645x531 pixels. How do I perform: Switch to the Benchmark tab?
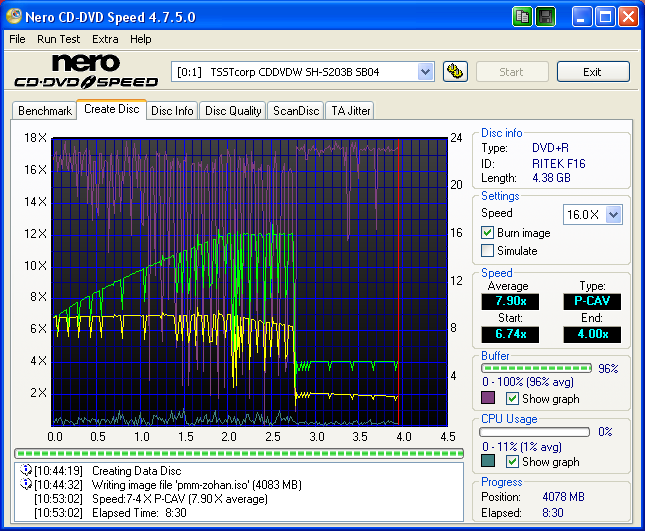(x=45, y=111)
